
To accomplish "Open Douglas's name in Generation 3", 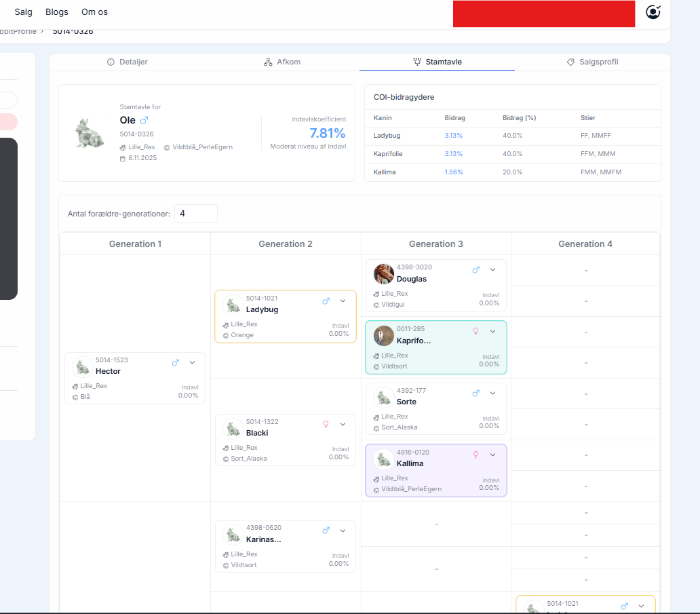I will click(412, 279).
